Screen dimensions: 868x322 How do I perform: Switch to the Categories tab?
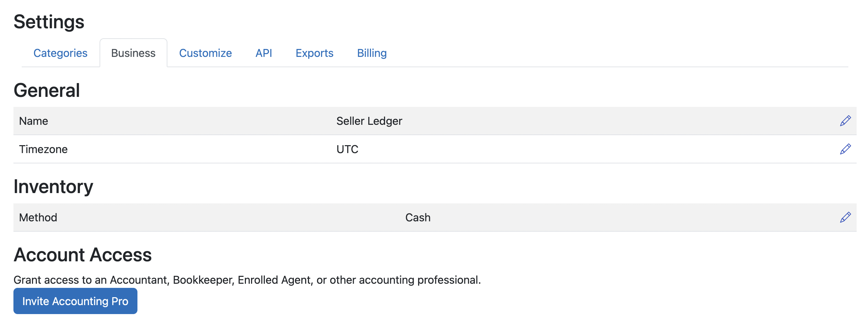(x=60, y=53)
